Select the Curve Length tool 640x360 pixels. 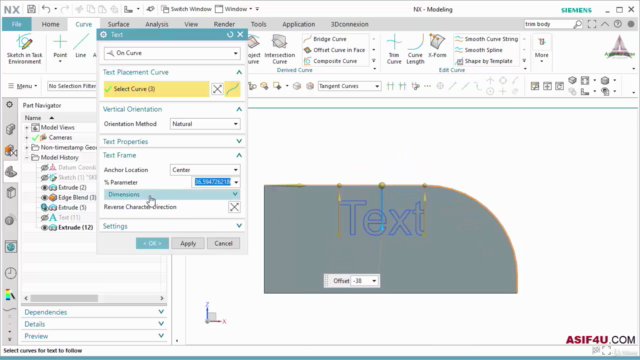tap(415, 49)
